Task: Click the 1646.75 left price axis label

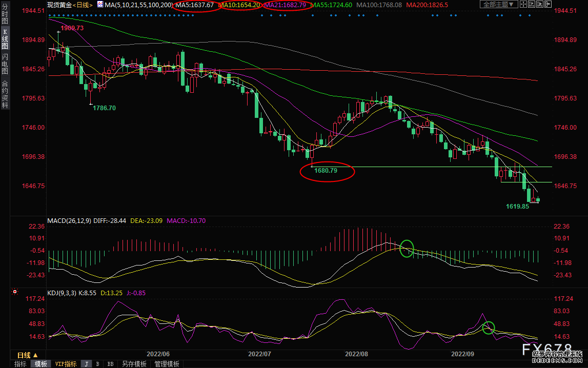Action: click(x=33, y=186)
